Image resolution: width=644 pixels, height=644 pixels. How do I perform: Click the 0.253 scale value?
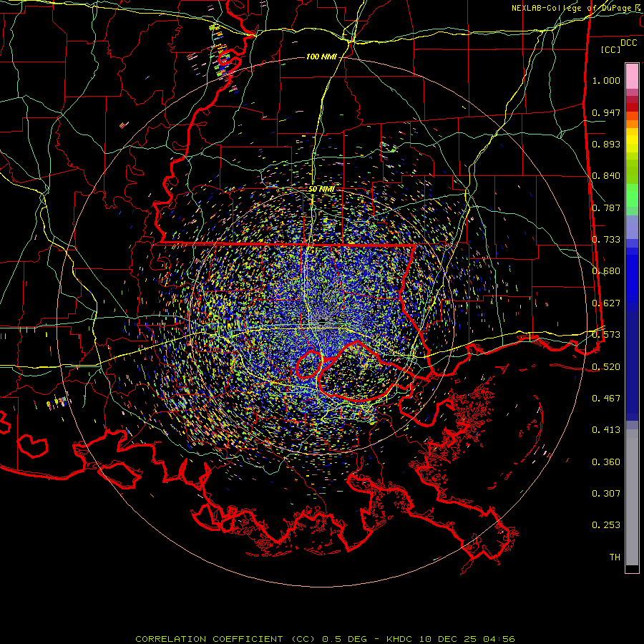(606, 525)
